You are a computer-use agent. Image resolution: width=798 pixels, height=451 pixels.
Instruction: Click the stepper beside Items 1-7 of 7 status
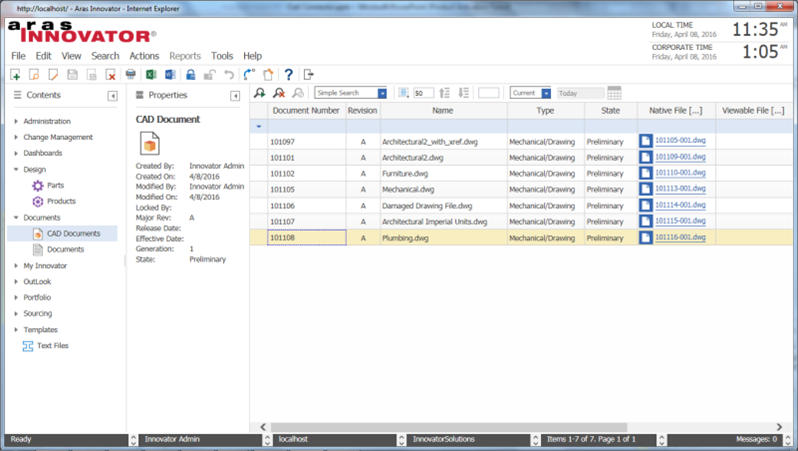pos(661,440)
